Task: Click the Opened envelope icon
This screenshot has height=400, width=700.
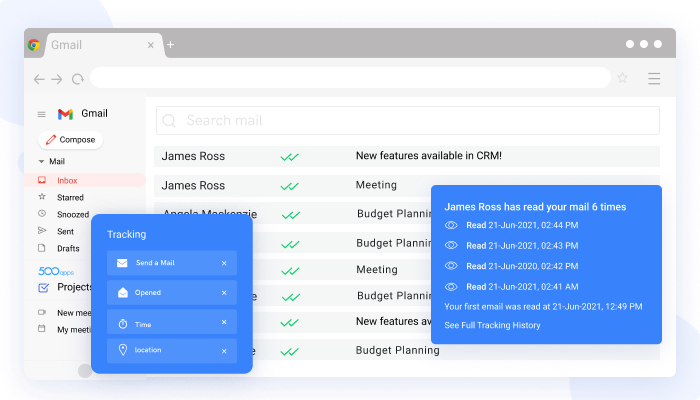Action: pyautogui.click(x=123, y=292)
